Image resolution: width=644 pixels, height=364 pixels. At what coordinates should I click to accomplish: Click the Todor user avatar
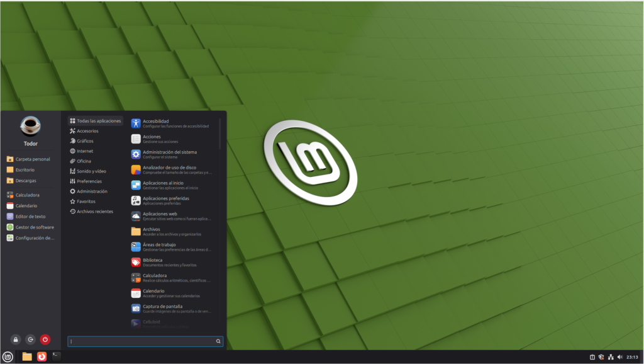tap(30, 126)
